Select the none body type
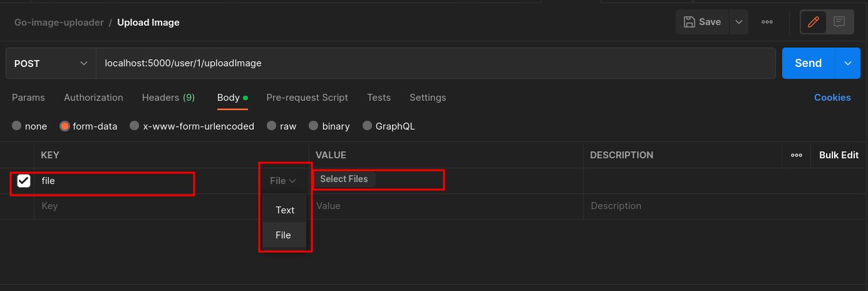The height and width of the screenshot is (291, 868). pyautogui.click(x=17, y=126)
